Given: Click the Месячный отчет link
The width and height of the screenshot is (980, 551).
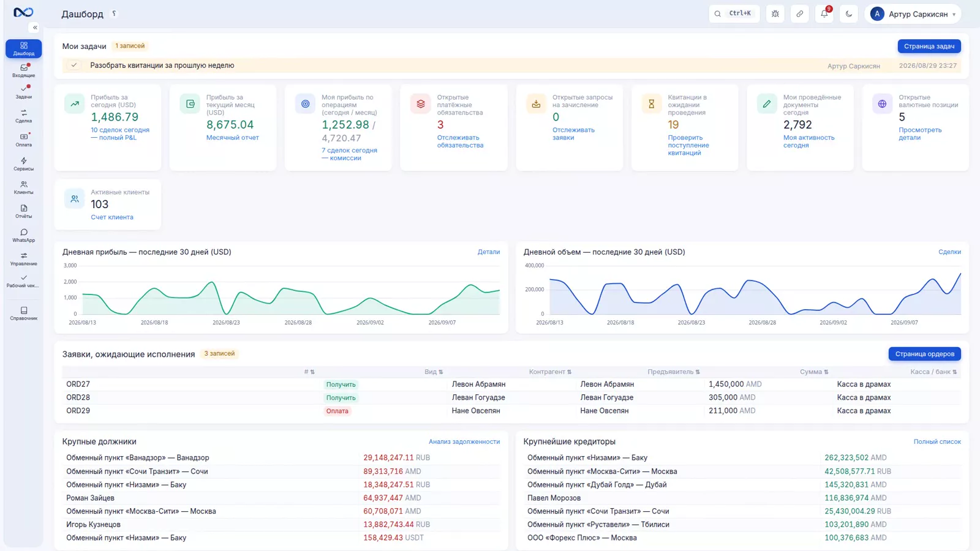Looking at the screenshot, I should (233, 138).
